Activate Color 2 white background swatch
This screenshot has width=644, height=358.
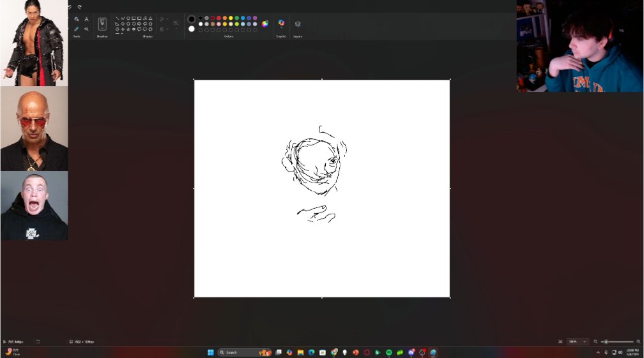point(192,29)
